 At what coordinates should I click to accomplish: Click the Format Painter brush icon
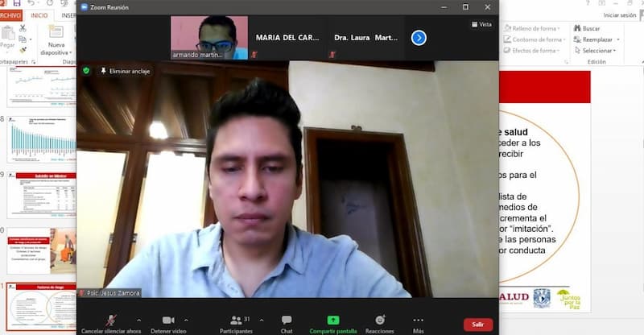click(x=23, y=50)
